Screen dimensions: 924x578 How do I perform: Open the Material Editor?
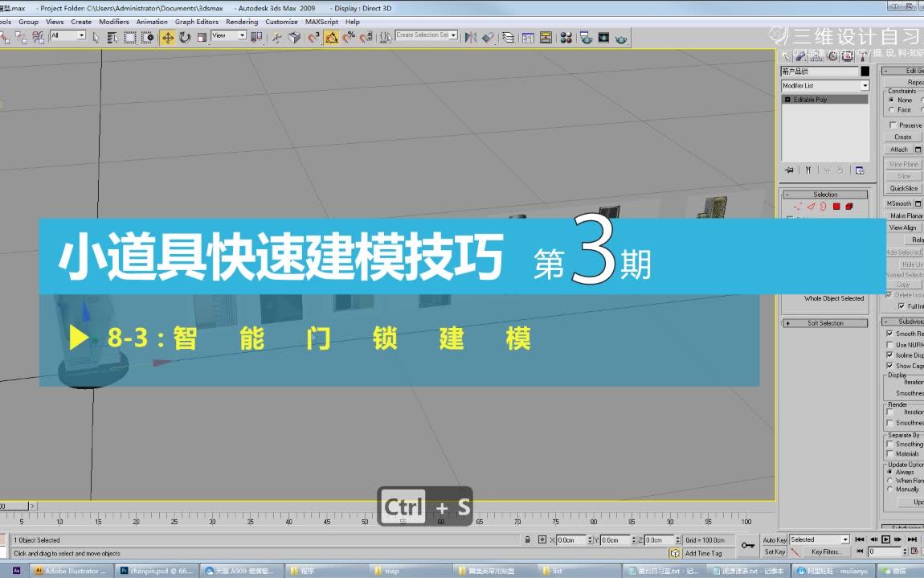click(x=565, y=36)
